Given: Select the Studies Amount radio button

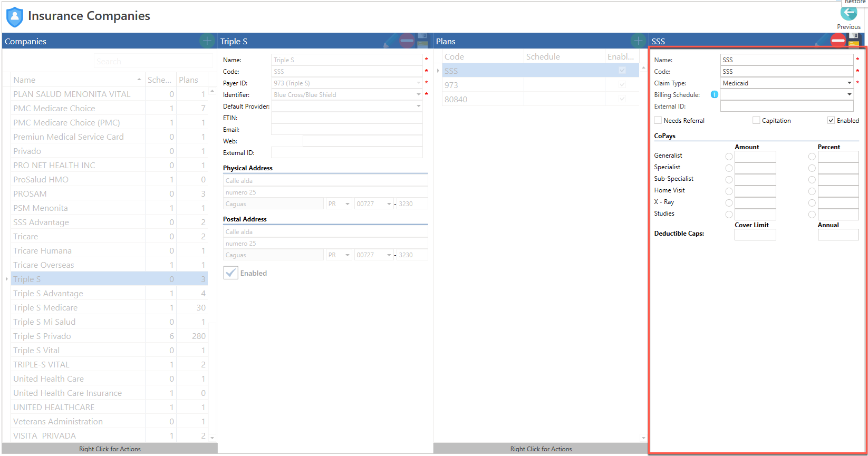Looking at the screenshot, I should click(729, 215).
